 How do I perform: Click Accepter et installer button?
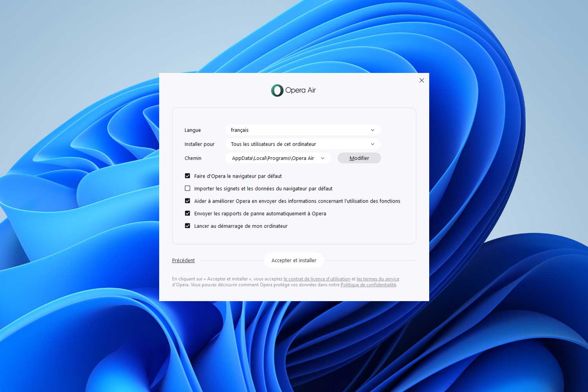click(x=294, y=260)
